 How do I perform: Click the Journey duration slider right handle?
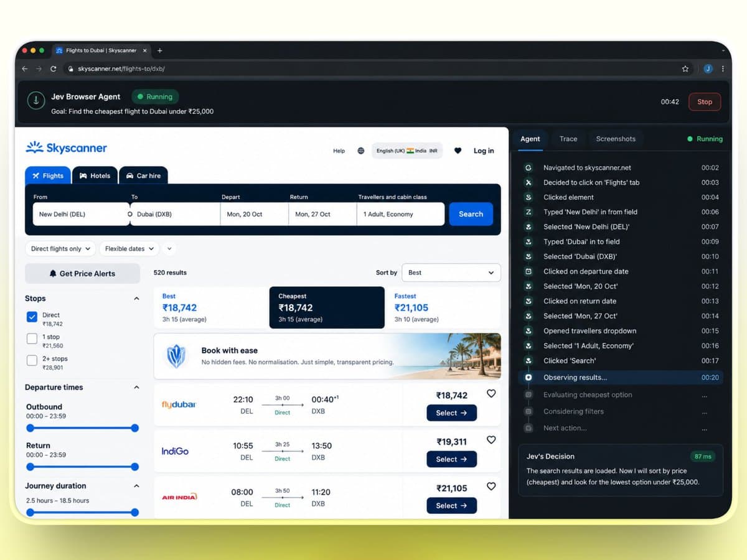coord(135,512)
